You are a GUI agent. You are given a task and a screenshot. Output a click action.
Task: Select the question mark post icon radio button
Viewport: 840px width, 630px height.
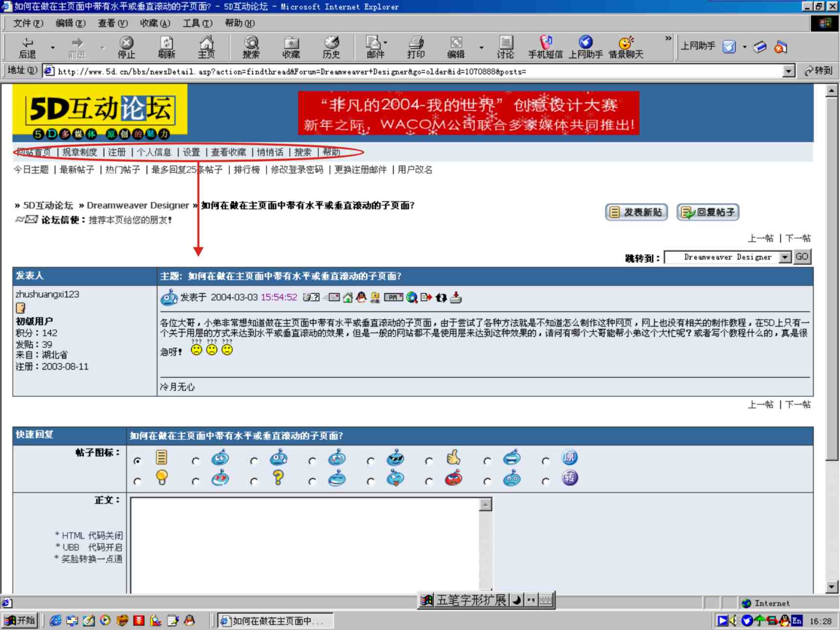click(x=254, y=481)
